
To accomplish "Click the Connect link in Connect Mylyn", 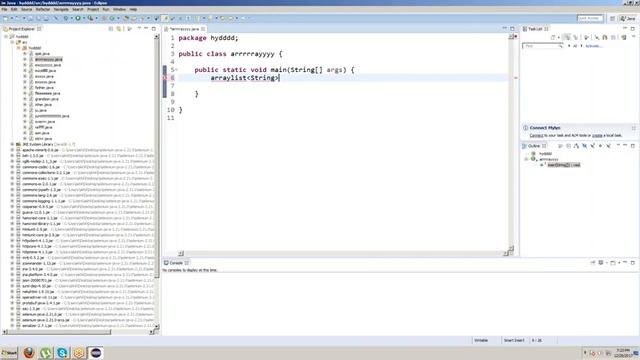I will pyautogui.click(x=536, y=135).
